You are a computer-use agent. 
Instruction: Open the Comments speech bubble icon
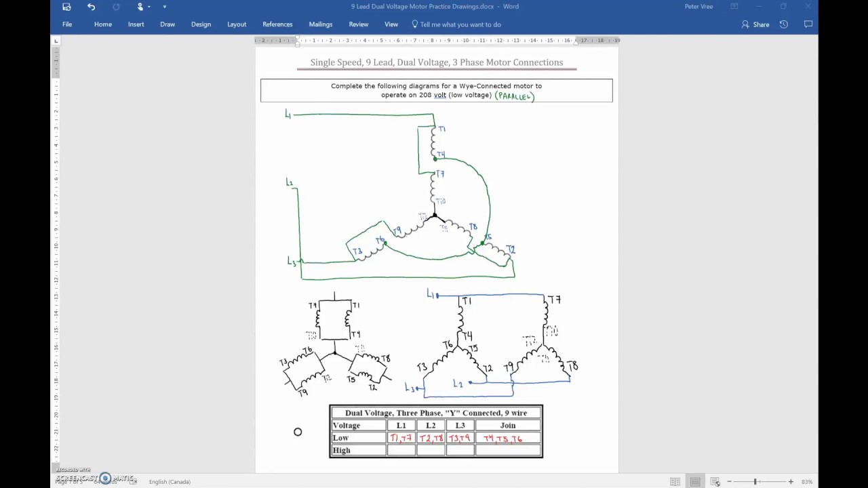click(x=808, y=24)
